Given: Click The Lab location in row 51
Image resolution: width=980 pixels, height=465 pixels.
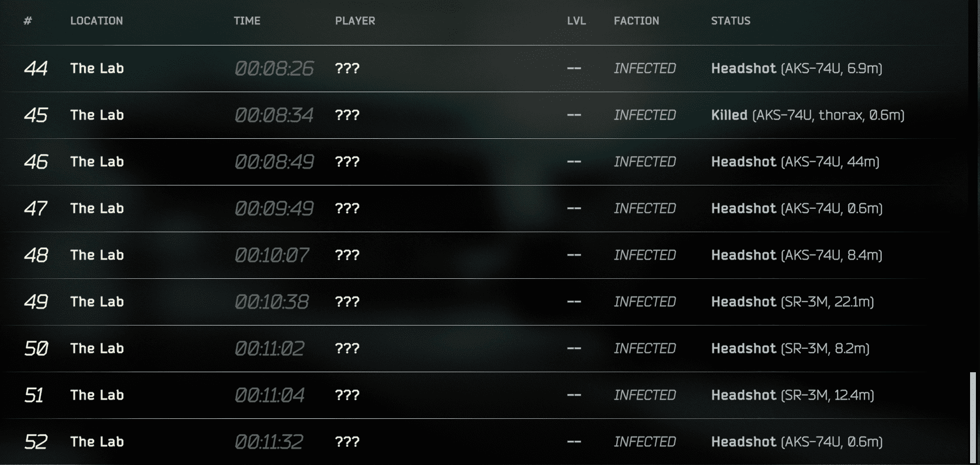Looking at the screenshot, I should click(x=97, y=395).
